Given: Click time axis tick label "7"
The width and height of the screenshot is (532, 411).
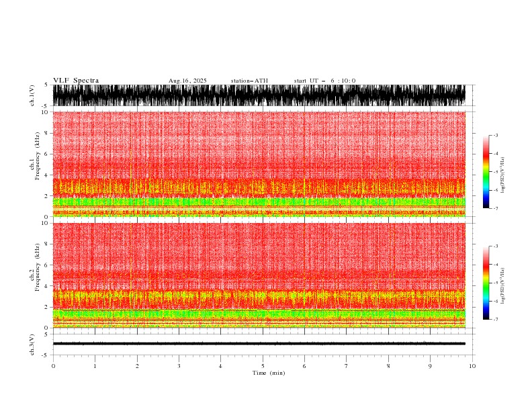Looking at the screenshot, I should pyautogui.click(x=347, y=366).
